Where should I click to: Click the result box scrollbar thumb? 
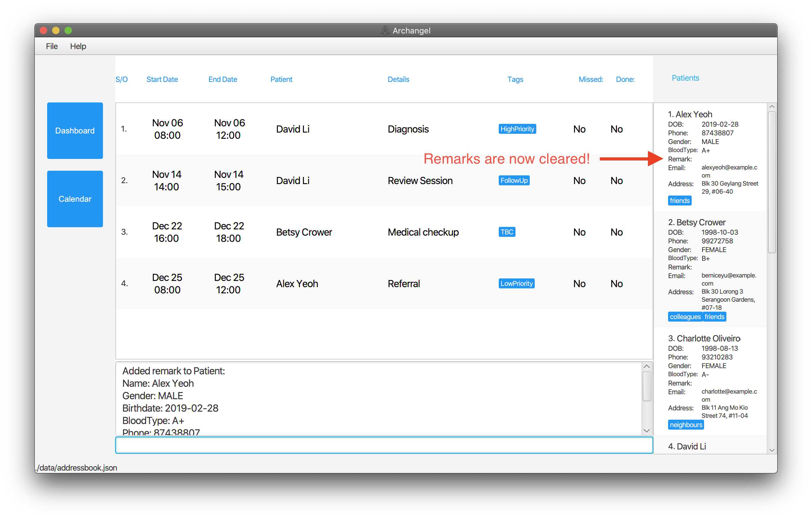646,386
